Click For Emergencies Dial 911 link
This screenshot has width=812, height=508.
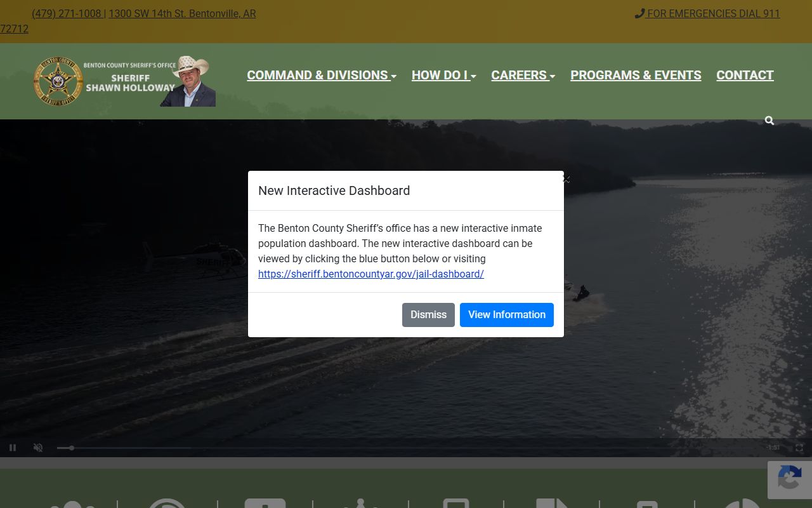click(707, 13)
